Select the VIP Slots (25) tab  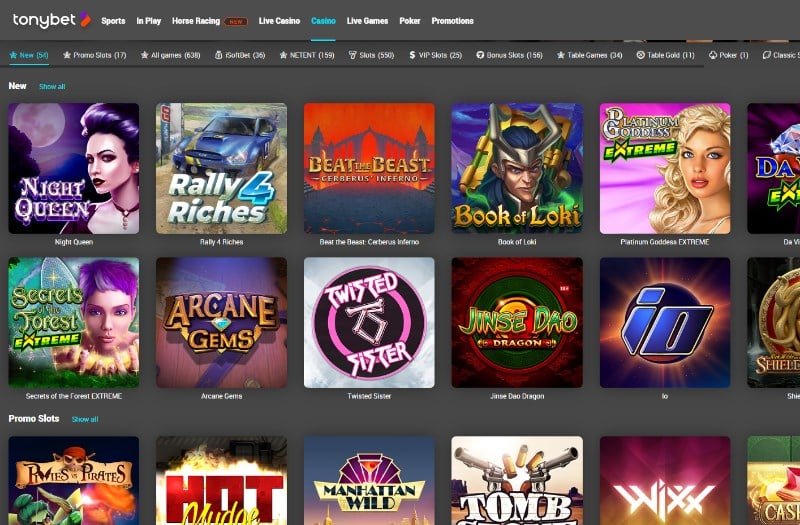click(436, 55)
